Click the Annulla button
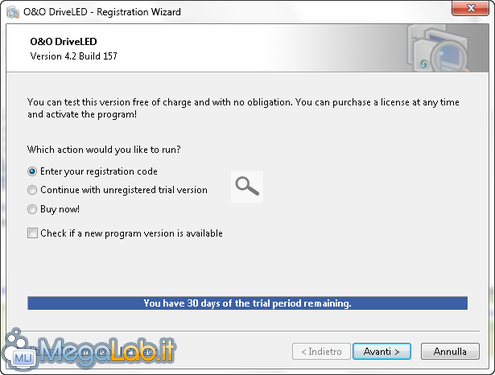Image resolution: width=495 pixels, height=375 pixels. click(x=450, y=351)
